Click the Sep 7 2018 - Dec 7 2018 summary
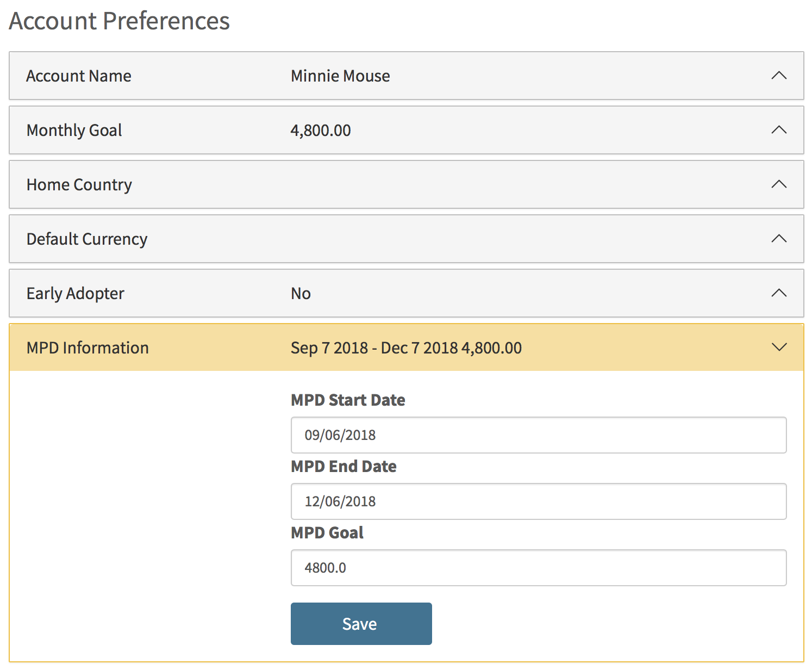The height and width of the screenshot is (670, 812). [x=406, y=348]
